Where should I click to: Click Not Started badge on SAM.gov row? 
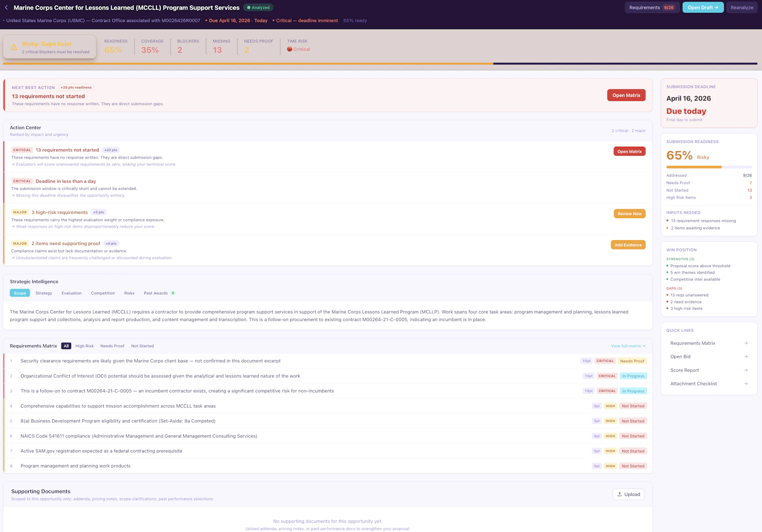[x=633, y=451]
